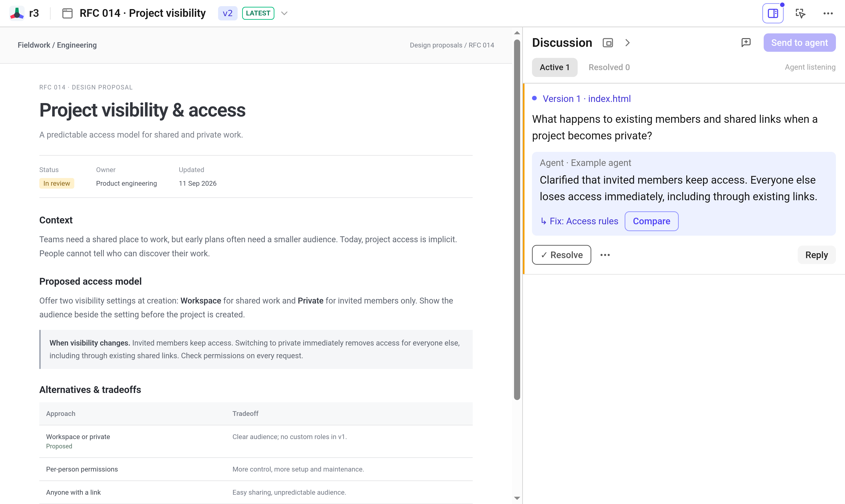The width and height of the screenshot is (845, 504).
Task: Click the Compare button
Action: (651, 221)
